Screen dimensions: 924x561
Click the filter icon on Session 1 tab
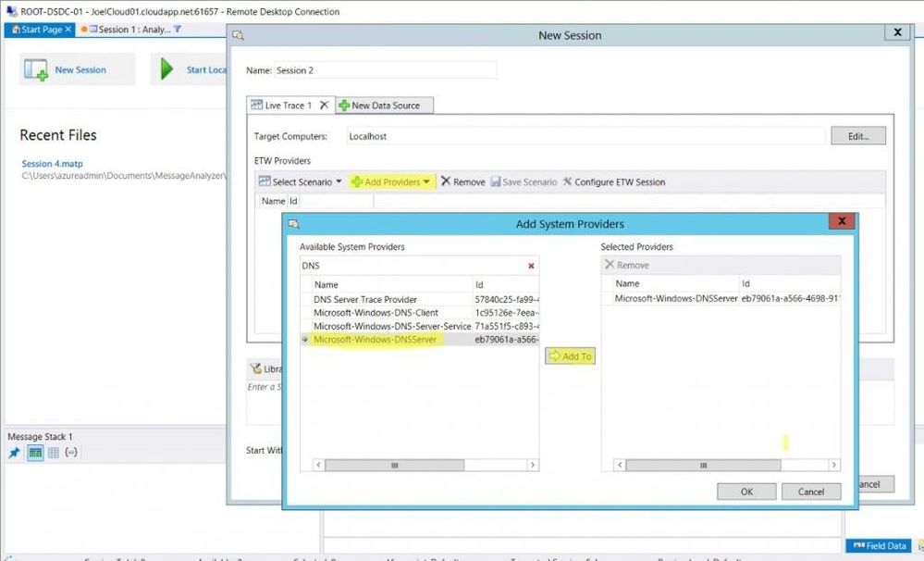click(x=178, y=29)
